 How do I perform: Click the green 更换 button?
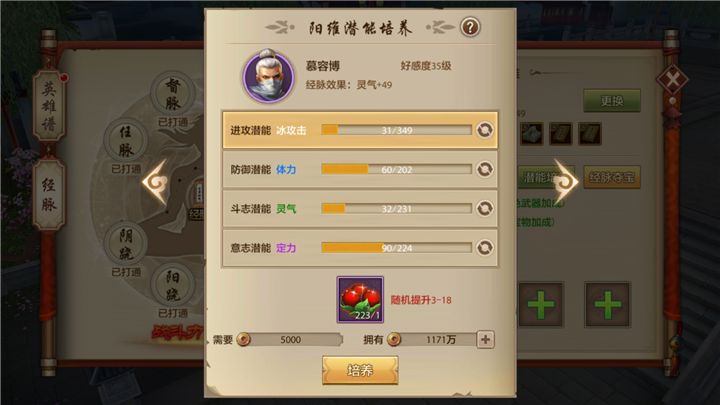pyautogui.click(x=612, y=101)
